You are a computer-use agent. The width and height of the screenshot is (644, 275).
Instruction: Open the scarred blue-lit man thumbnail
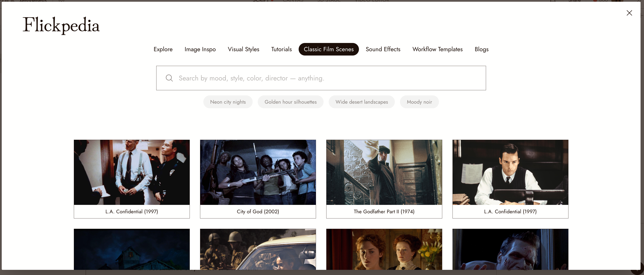pyautogui.click(x=511, y=249)
